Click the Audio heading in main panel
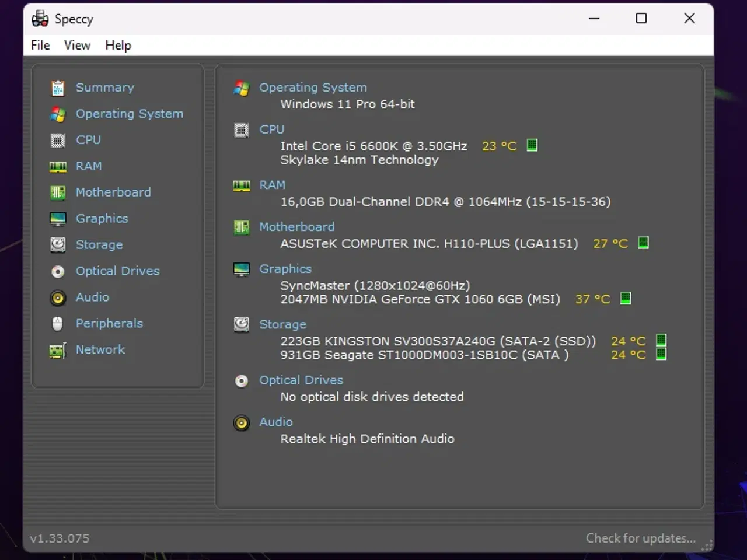Image resolution: width=747 pixels, height=560 pixels. coord(276,422)
